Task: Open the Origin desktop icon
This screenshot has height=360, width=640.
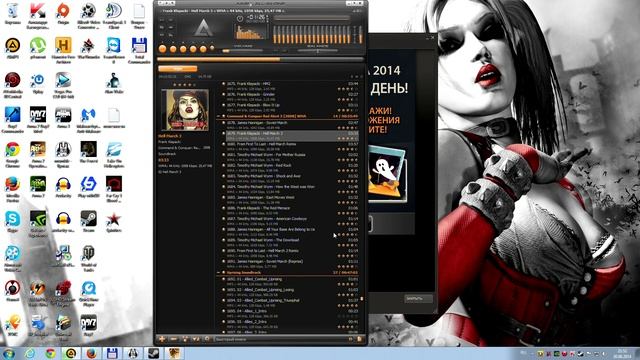Action: pos(63,14)
